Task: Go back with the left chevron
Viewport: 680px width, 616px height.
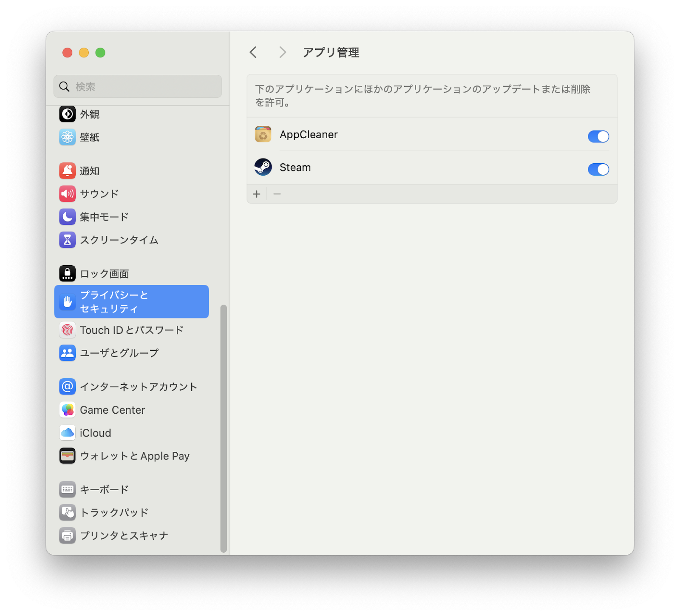Action: 253,52
